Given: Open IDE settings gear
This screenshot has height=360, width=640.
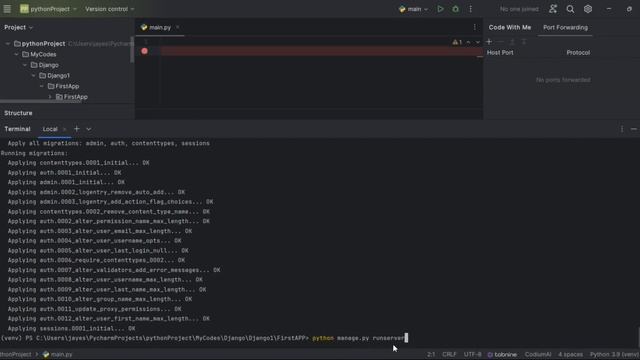Looking at the screenshot, I should click(588, 9).
